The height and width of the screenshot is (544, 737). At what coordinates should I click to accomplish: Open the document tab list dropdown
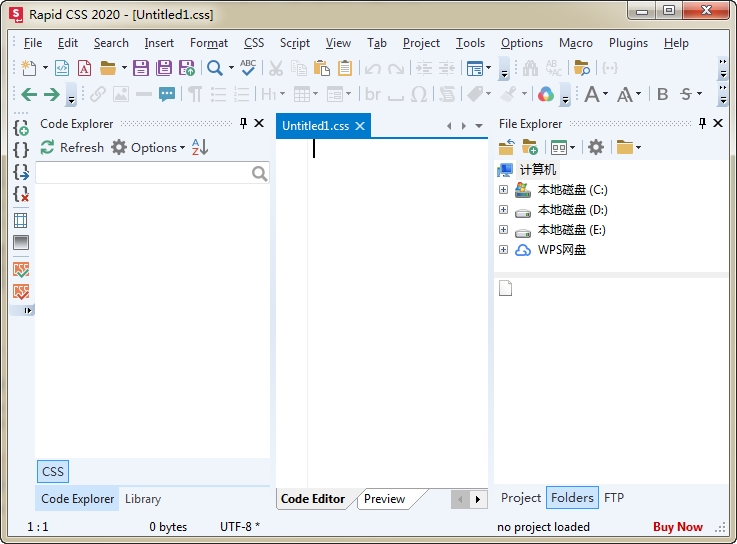tap(479, 126)
